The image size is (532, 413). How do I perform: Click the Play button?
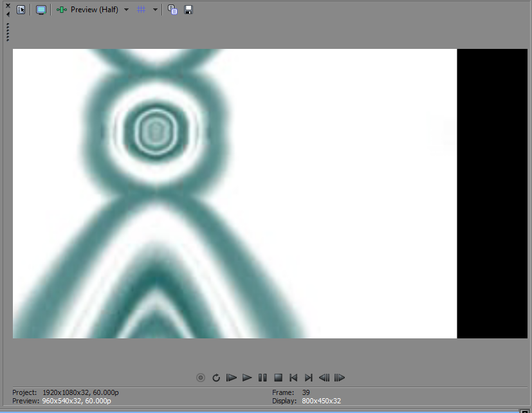tap(247, 378)
